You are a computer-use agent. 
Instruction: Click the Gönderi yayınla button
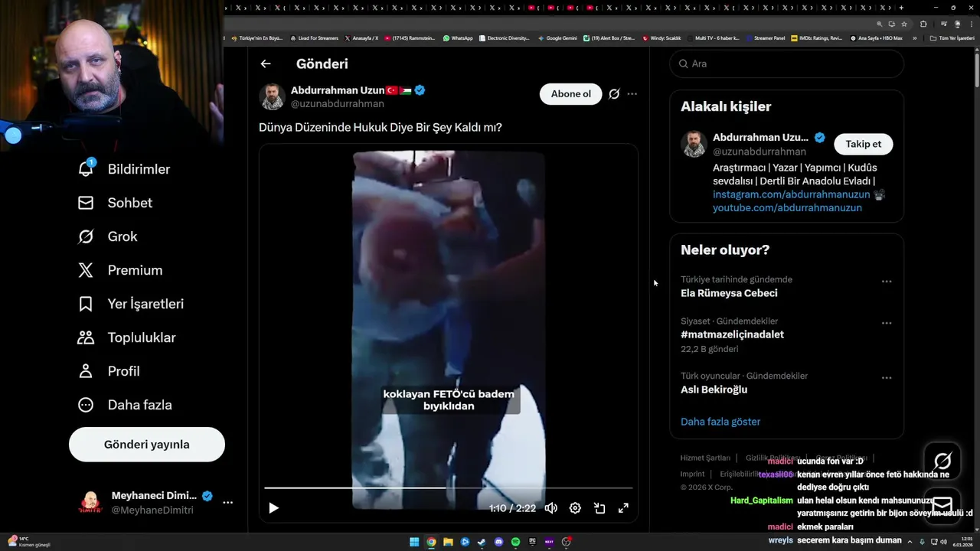pos(147,445)
